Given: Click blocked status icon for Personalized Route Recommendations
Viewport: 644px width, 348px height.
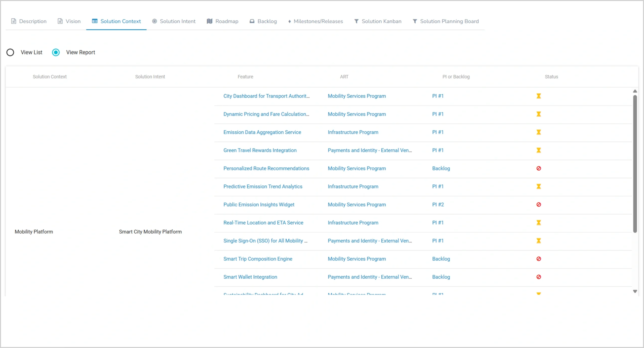Looking at the screenshot, I should (x=538, y=168).
